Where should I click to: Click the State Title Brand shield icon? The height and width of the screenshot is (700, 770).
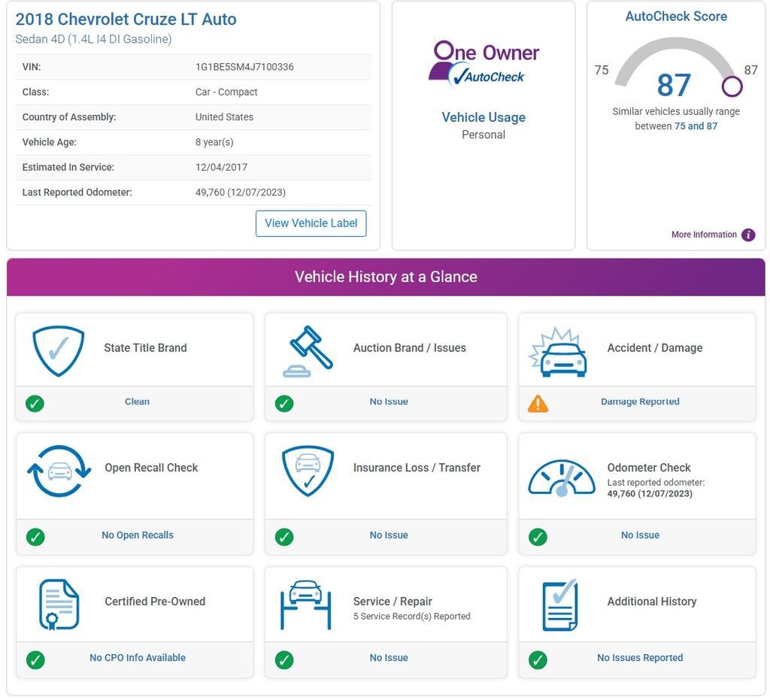(59, 350)
